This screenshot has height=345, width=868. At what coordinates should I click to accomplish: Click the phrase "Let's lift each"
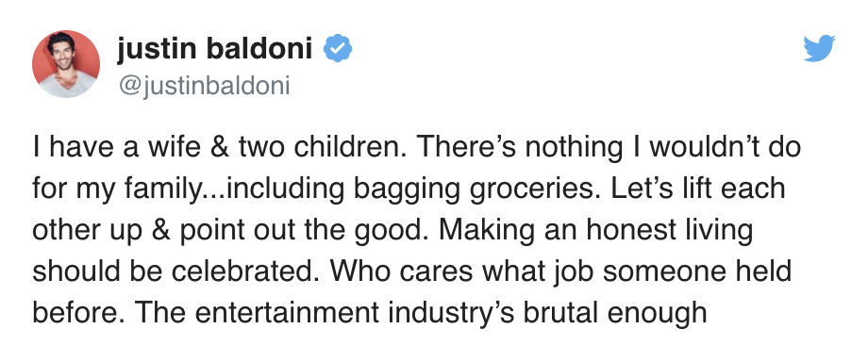pyautogui.click(x=698, y=189)
